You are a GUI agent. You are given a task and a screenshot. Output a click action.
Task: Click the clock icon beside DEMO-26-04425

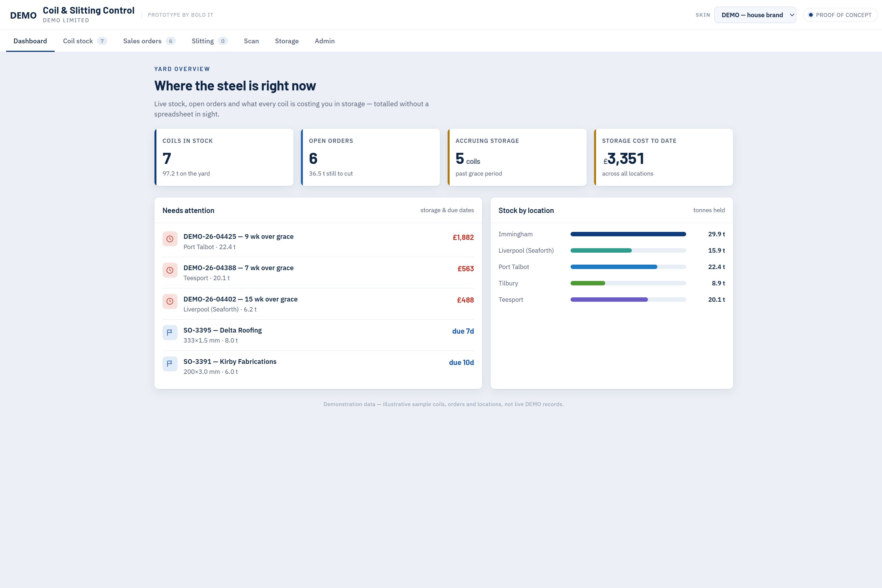coord(170,239)
